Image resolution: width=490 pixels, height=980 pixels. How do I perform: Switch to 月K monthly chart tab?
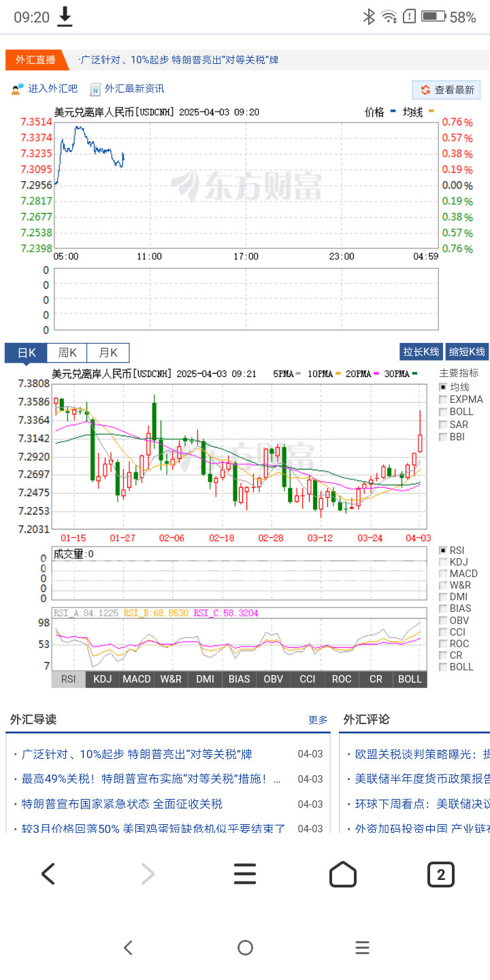(x=108, y=353)
